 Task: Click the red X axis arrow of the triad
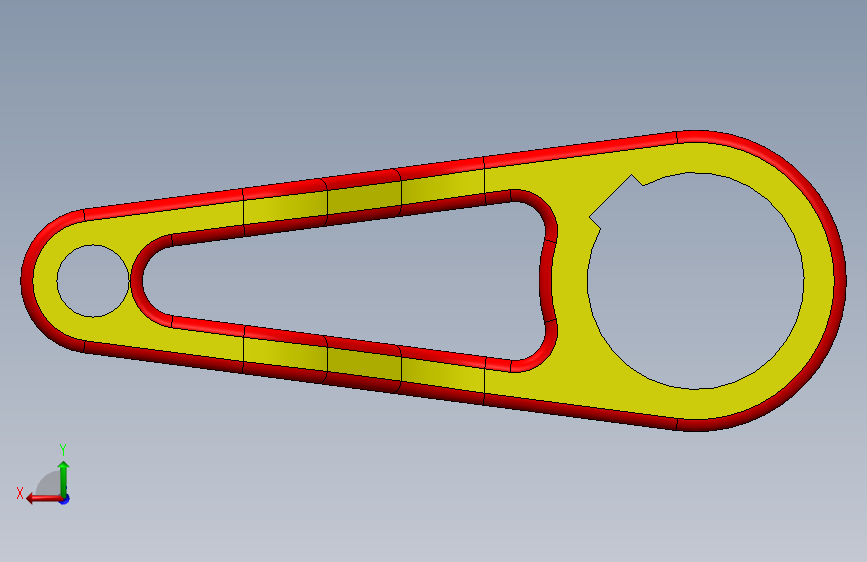click(43, 499)
